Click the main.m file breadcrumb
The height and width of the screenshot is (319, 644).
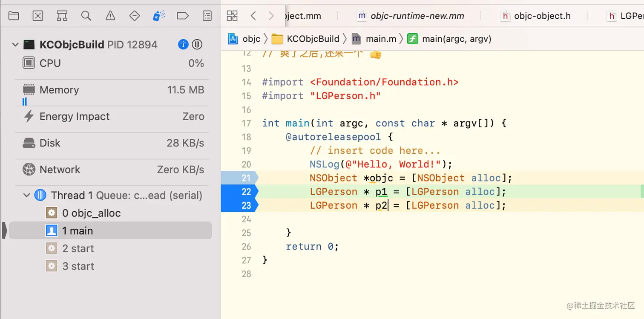click(374, 39)
